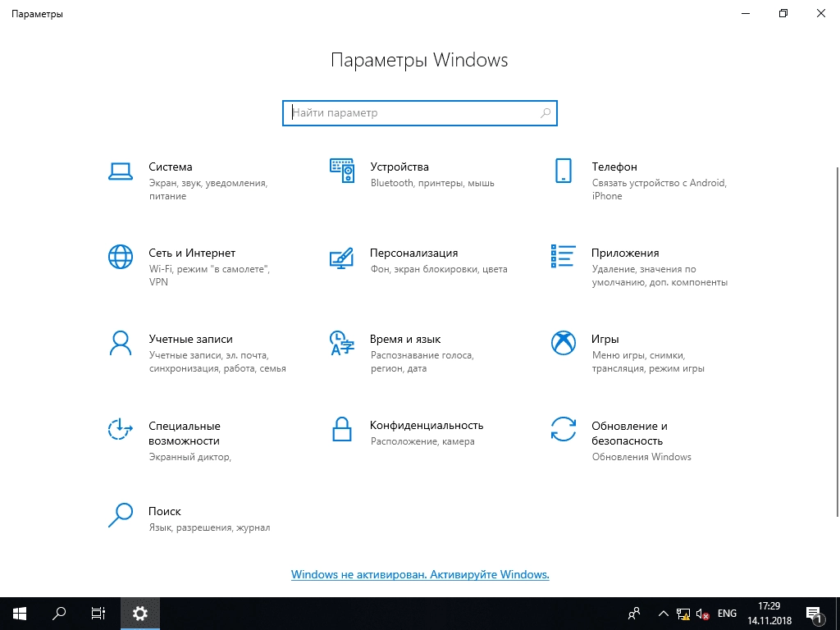Image resolution: width=840 pixels, height=630 pixels.
Task: Open the Сеть и Интернет title
Action: (192, 253)
